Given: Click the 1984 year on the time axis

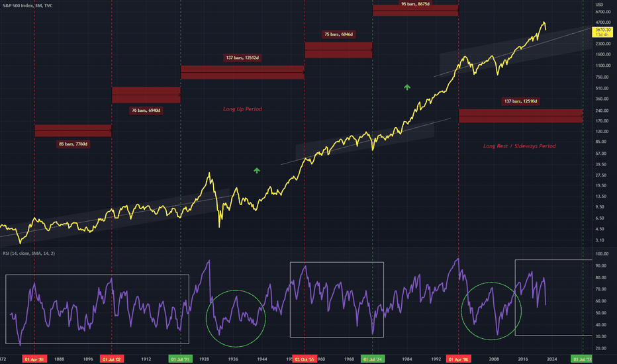Looking at the screenshot, I should (407, 359).
